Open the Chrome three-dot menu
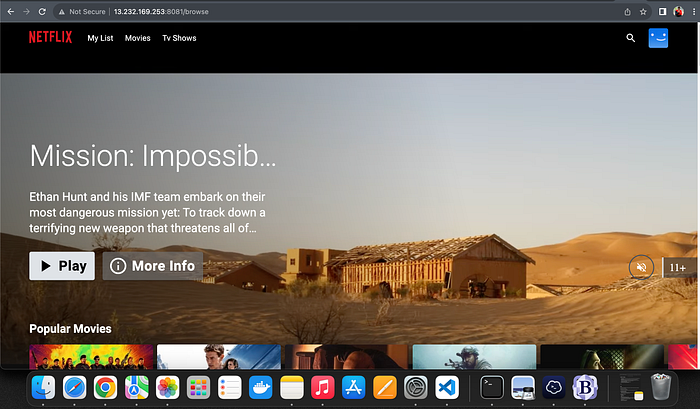The width and height of the screenshot is (700, 409). click(694, 12)
